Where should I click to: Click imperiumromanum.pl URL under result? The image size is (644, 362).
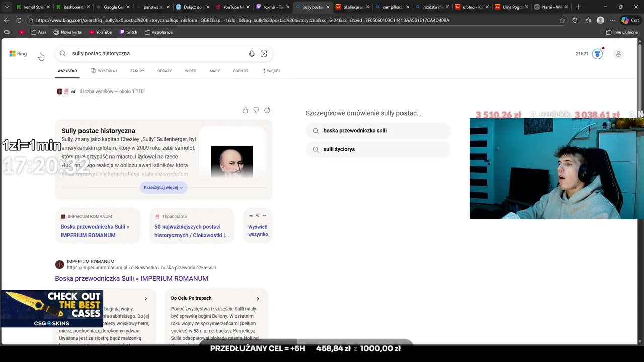[141, 268]
